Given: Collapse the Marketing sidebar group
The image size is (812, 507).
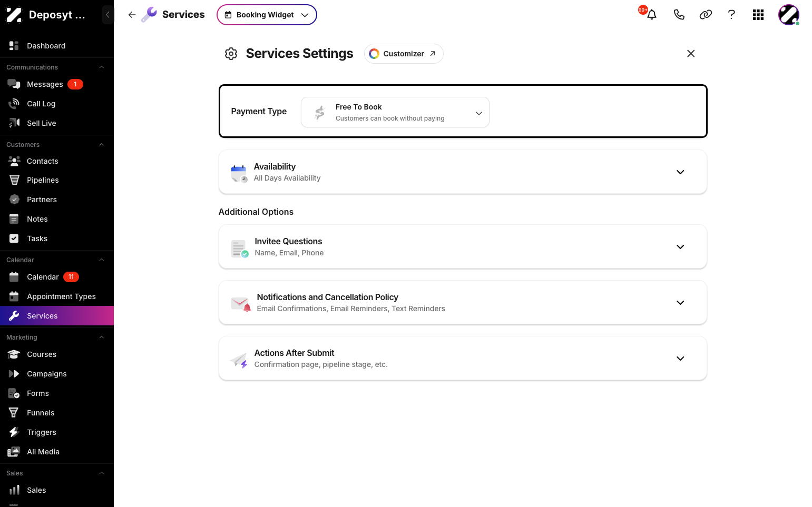Looking at the screenshot, I should (102, 337).
